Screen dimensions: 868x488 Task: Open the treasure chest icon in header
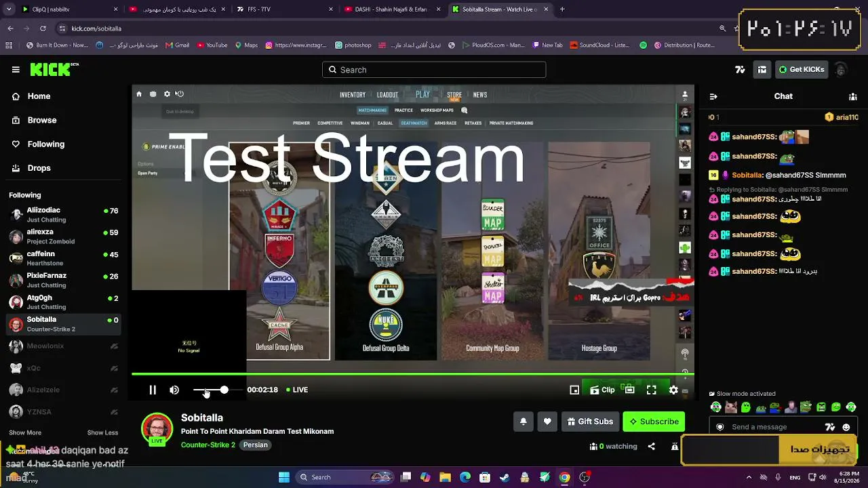pos(762,70)
